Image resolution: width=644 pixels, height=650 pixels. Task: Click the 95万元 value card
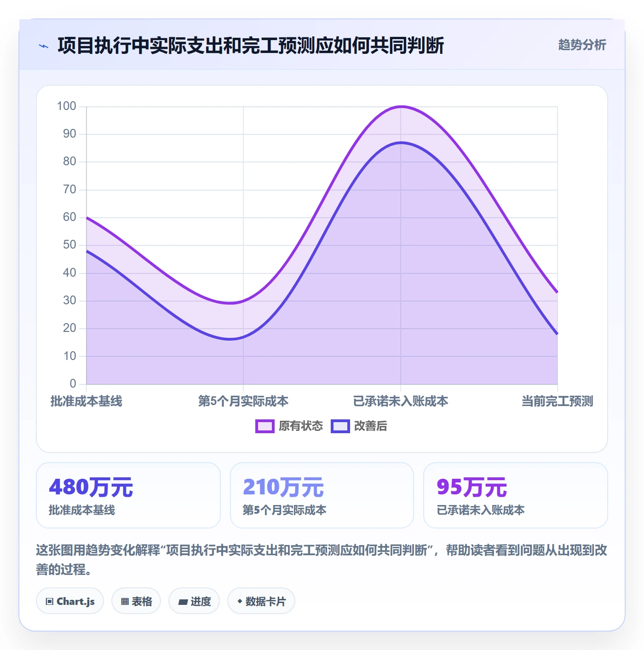516,495
